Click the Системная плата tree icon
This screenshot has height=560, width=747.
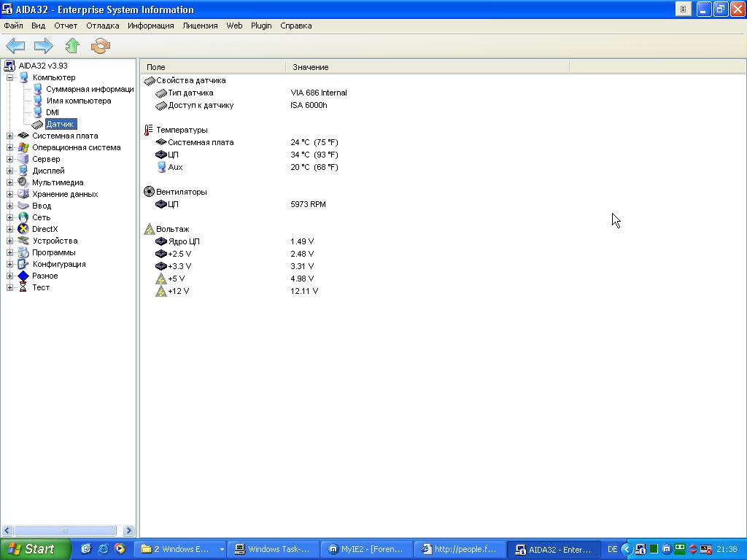(23, 136)
